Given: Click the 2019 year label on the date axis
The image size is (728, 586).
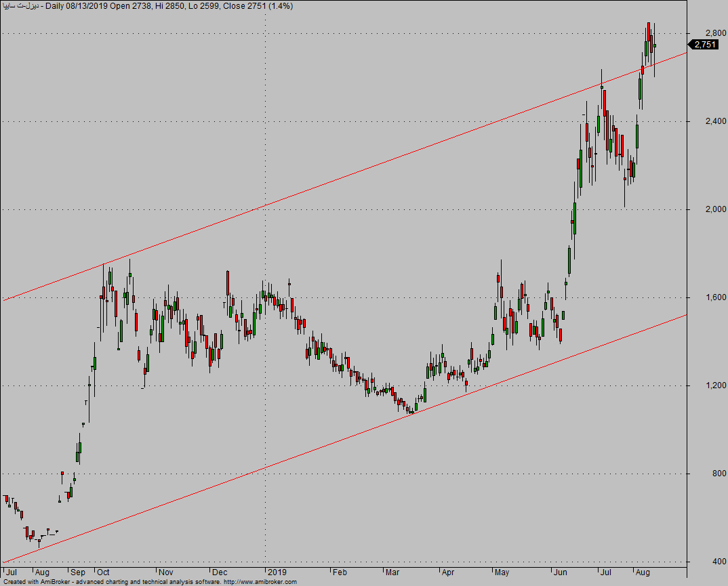Looking at the screenshot, I should point(277,572).
